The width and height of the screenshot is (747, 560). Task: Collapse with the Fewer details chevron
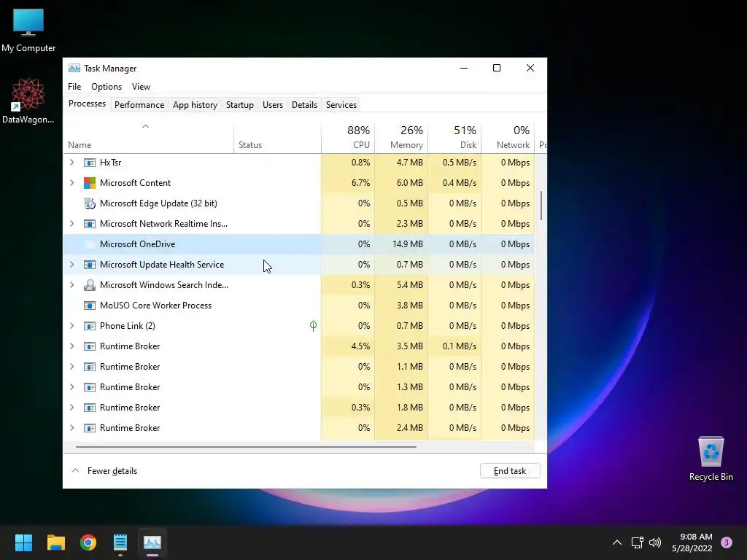[x=75, y=470]
